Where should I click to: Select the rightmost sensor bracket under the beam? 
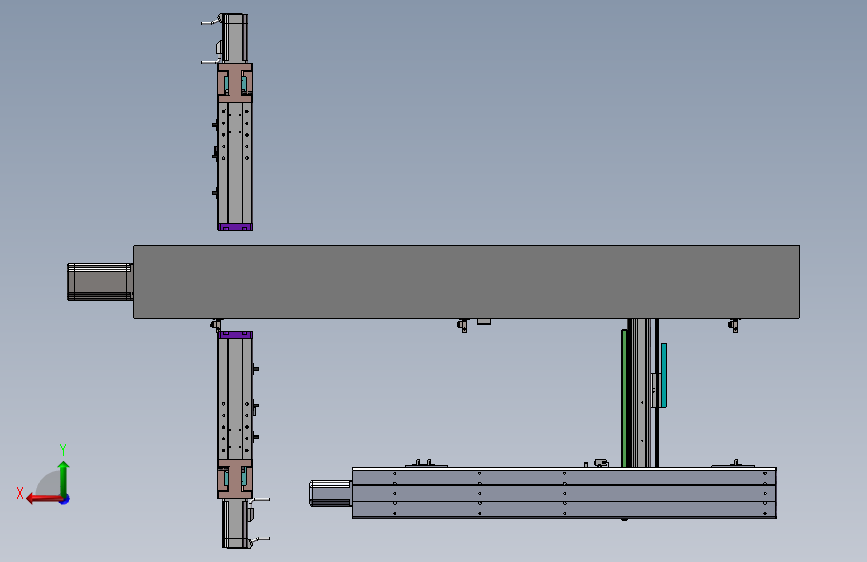point(734,325)
